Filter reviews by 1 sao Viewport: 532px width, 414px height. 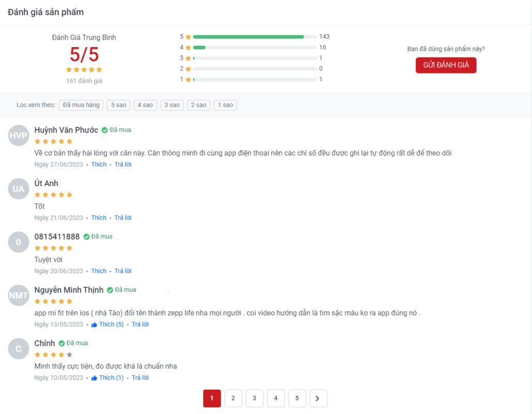pyautogui.click(x=225, y=105)
